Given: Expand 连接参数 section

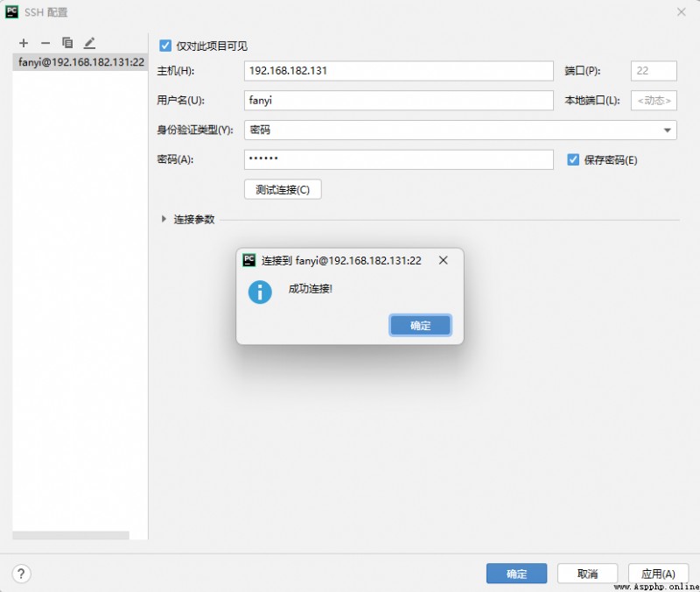Looking at the screenshot, I should (164, 219).
